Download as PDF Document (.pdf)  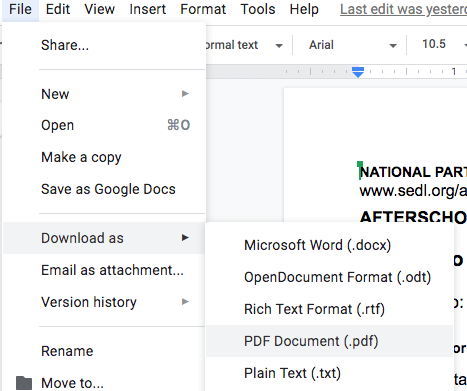tap(329, 341)
